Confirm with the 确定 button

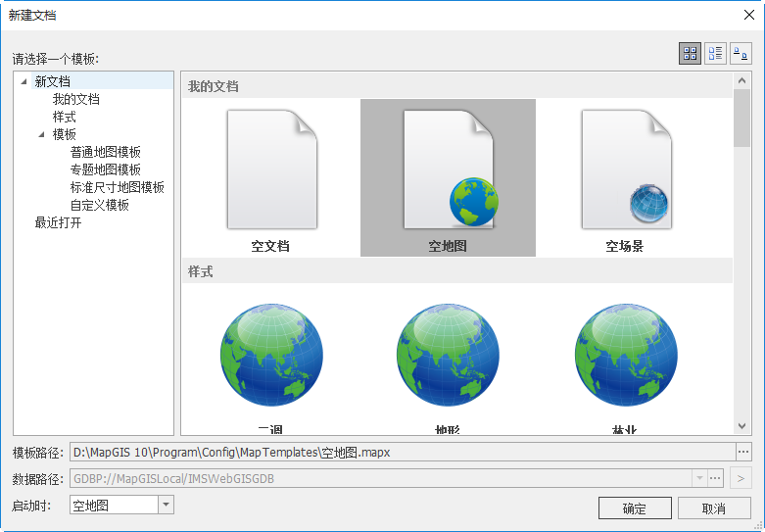click(635, 508)
